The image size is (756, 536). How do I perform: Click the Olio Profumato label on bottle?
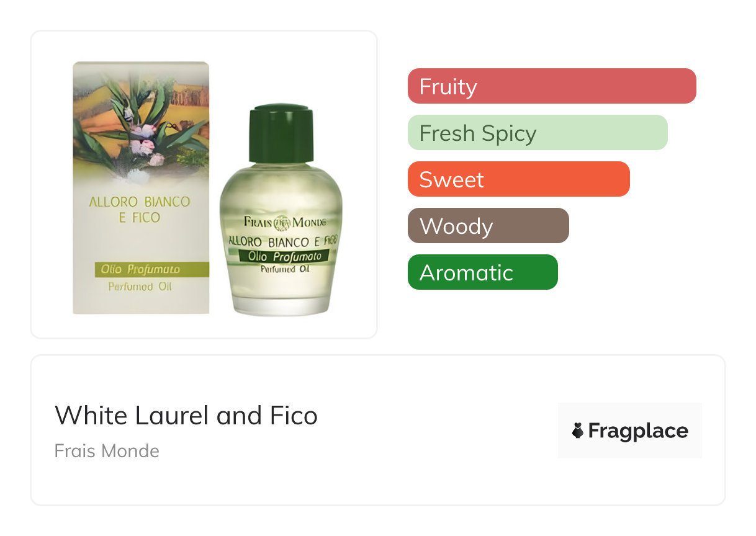284,256
